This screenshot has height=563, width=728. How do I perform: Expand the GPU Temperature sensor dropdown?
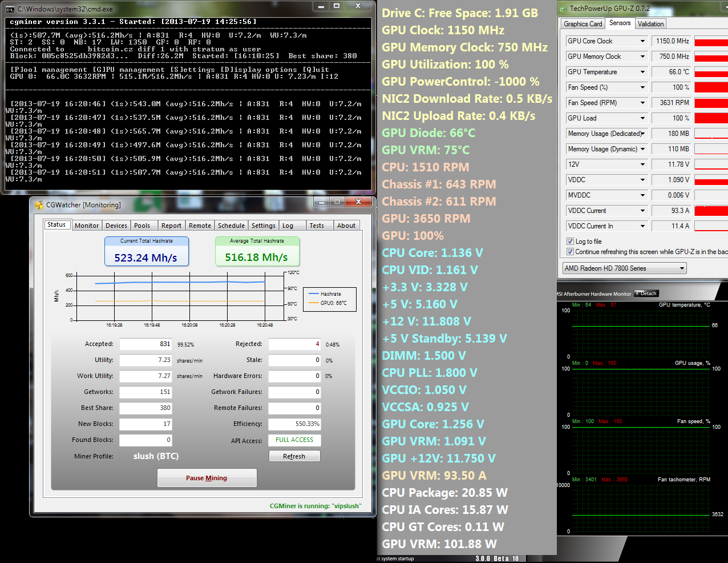pos(642,72)
